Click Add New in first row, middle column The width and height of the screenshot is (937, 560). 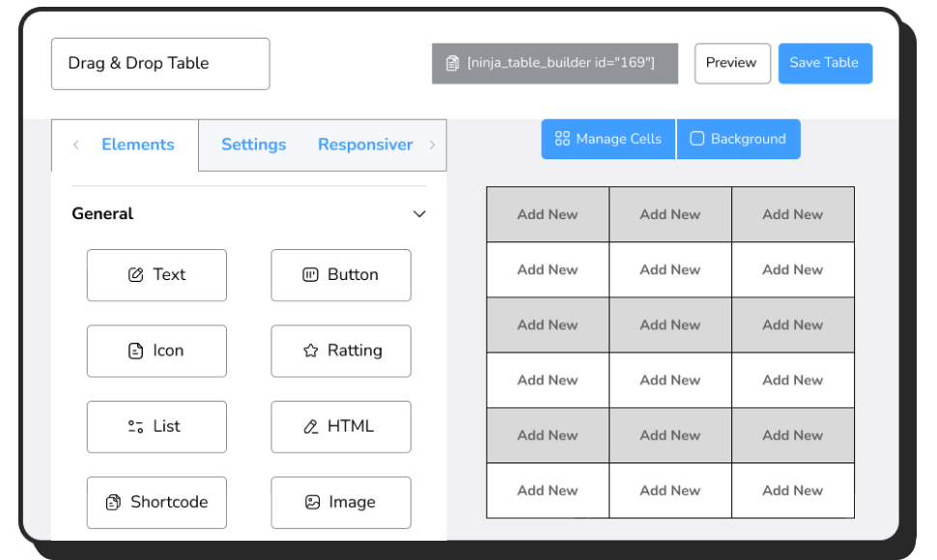pos(669,214)
